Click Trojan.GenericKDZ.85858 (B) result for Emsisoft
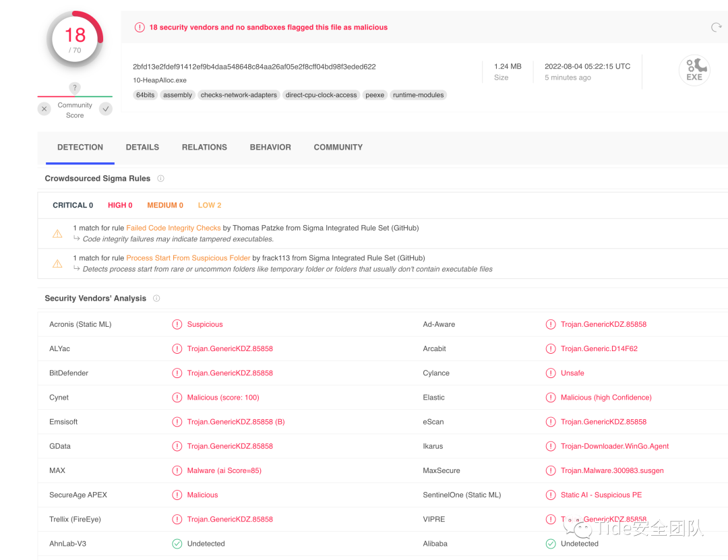Image resolution: width=728 pixels, height=560 pixels. pos(236,422)
